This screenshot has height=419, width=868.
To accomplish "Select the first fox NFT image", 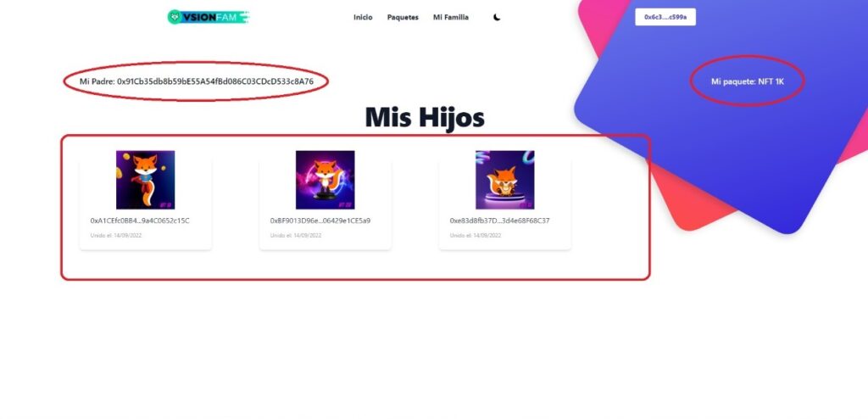I will point(146,180).
